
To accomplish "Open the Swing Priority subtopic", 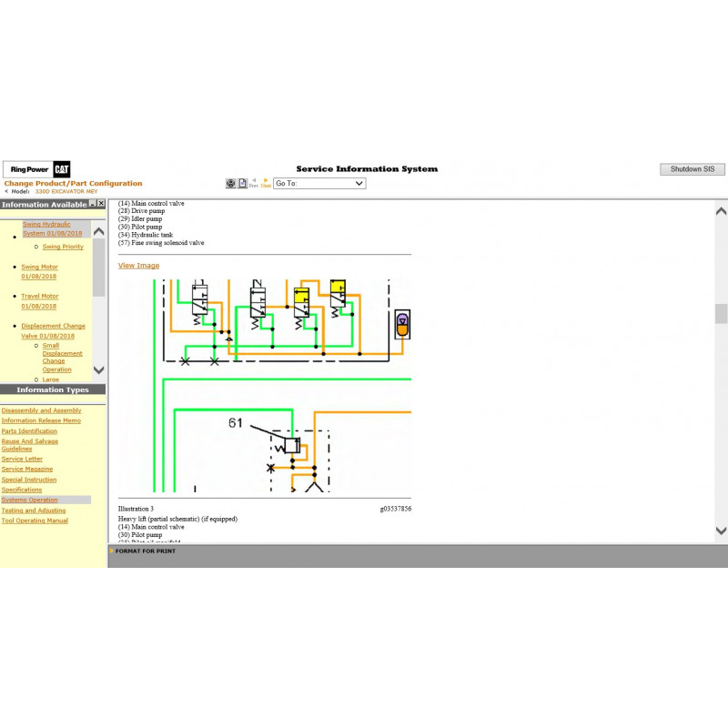I will pyautogui.click(x=63, y=247).
